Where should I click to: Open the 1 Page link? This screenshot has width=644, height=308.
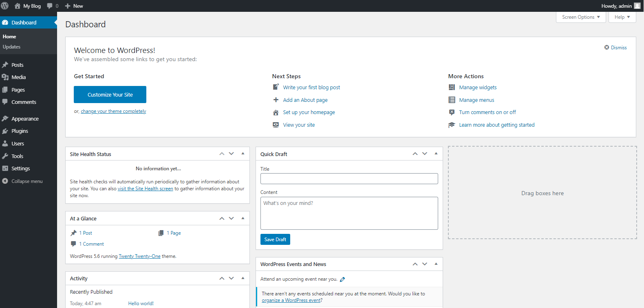point(174,233)
